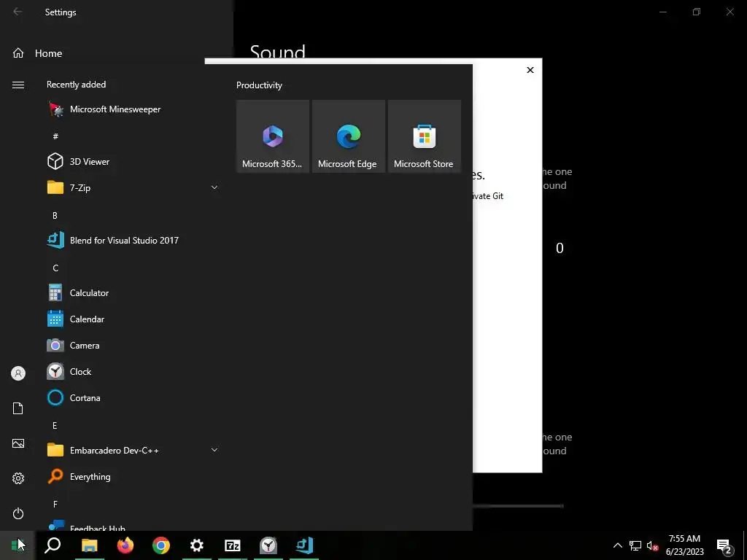Open the Power options button
This screenshot has height=560, width=747.
pos(18,513)
